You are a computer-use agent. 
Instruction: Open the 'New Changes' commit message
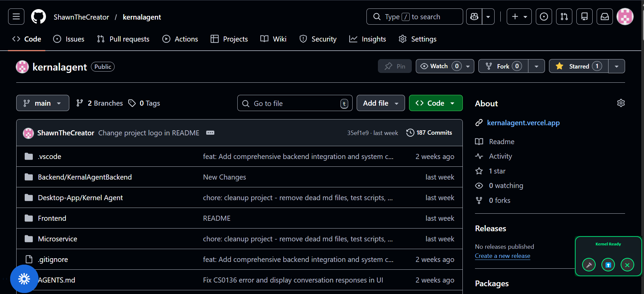click(224, 177)
